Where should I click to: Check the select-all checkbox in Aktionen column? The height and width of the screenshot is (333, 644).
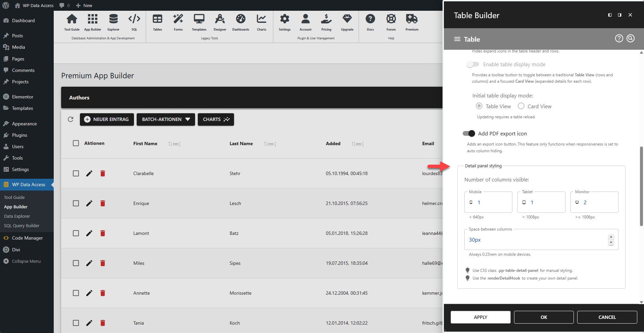pyautogui.click(x=76, y=143)
